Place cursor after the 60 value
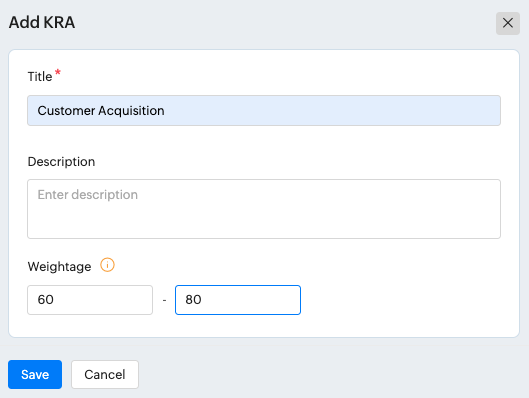Screen dimensions: 529x398 tap(54, 300)
